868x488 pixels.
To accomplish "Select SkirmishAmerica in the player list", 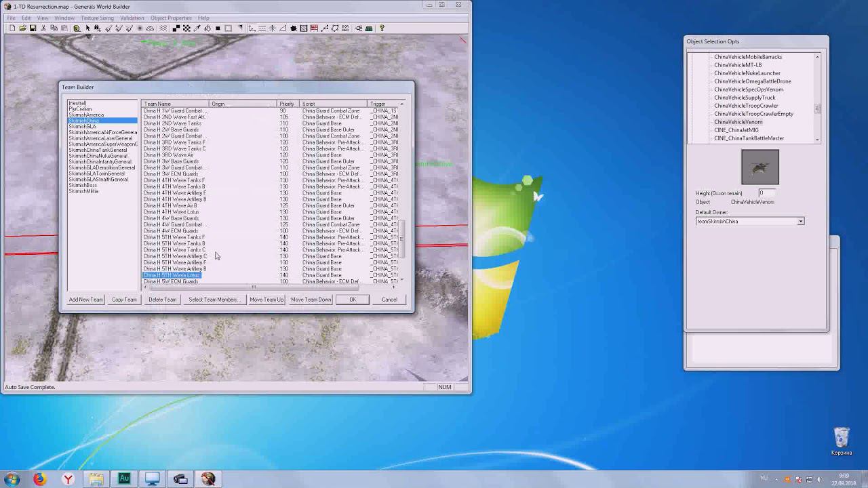I will point(86,115).
